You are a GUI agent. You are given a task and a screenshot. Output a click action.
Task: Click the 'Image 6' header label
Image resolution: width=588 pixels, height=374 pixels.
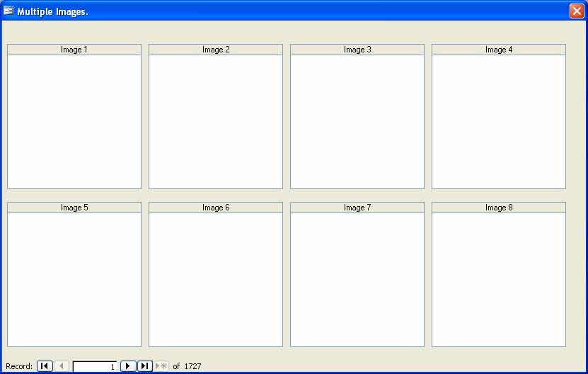[x=216, y=208]
